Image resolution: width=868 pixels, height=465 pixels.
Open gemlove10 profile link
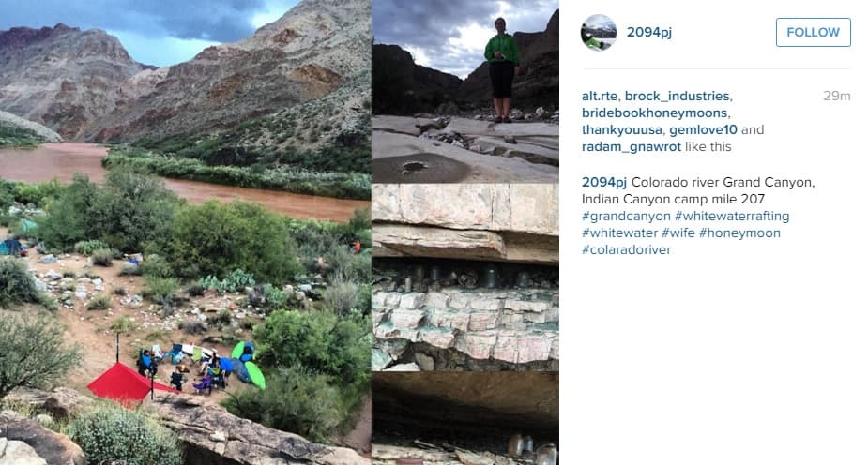pos(703,130)
